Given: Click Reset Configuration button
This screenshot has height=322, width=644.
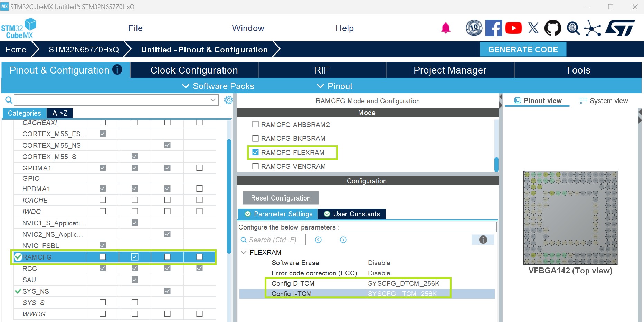Looking at the screenshot, I should [x=281, y=198].
